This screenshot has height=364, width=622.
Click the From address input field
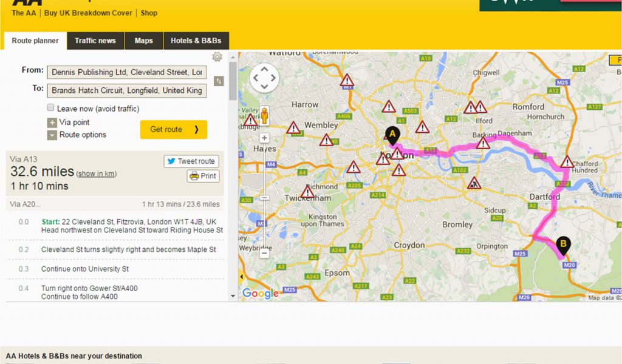127,72
